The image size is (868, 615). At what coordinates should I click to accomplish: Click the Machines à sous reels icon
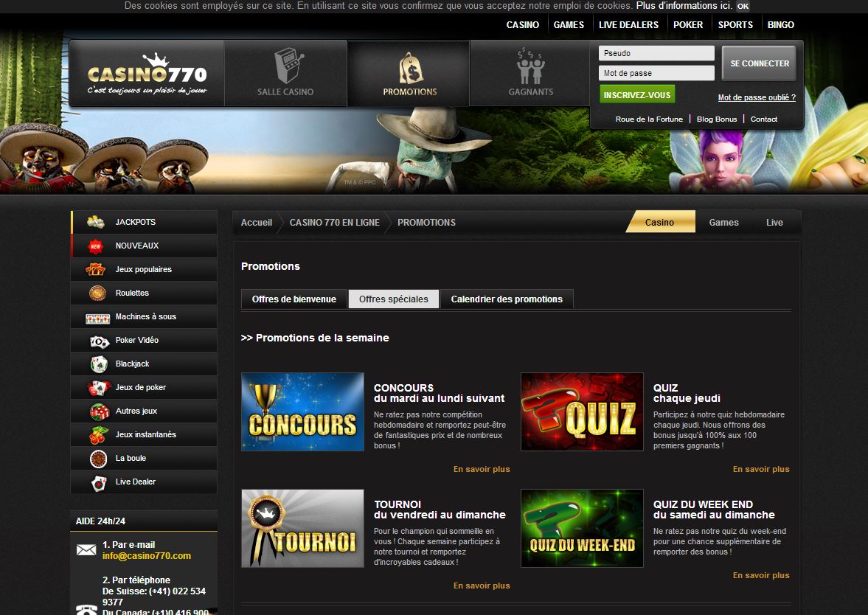click(98, 319)
